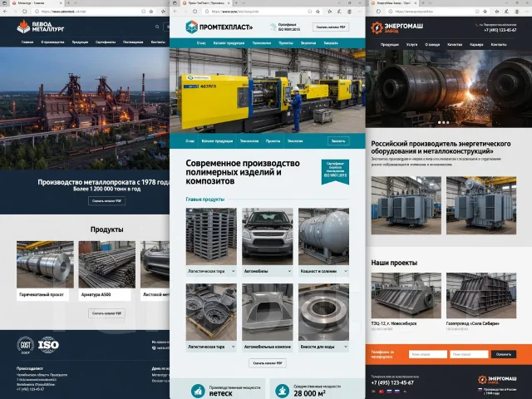Screen dimensions: 532x399
Task: Bookmark the Металлург page with the star icon
Action: point(151,11)
